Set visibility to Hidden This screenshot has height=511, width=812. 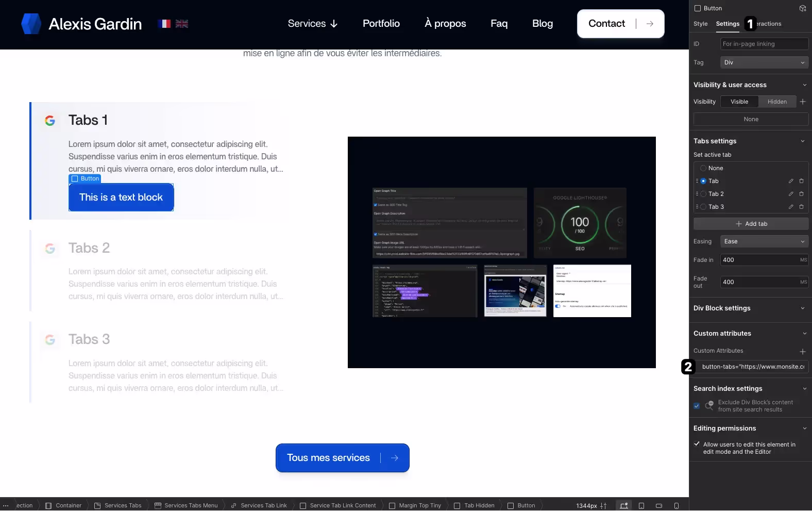pos(777,102)
